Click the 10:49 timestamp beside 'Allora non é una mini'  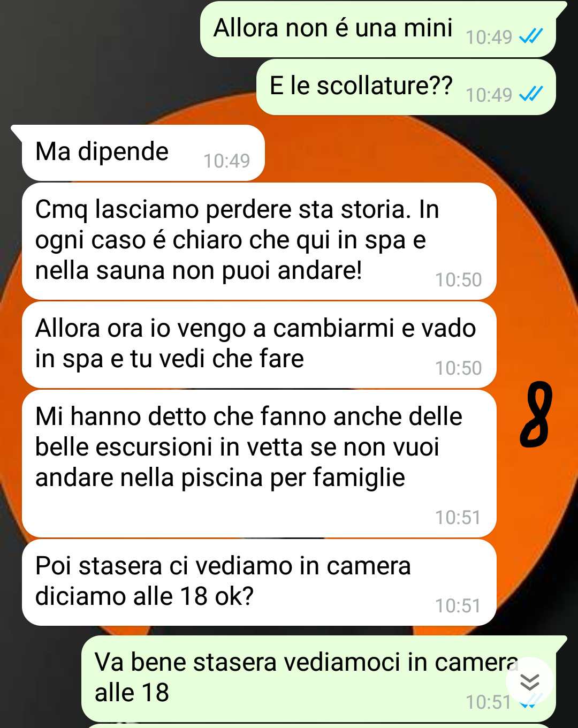point(489,37)
